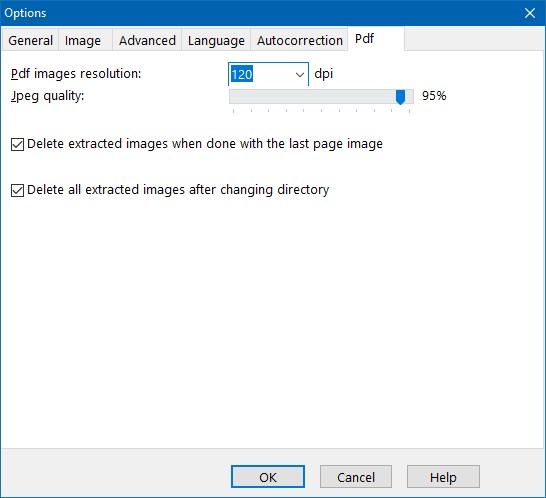
Task: Close the Options dialog with X
Action: 530,13
